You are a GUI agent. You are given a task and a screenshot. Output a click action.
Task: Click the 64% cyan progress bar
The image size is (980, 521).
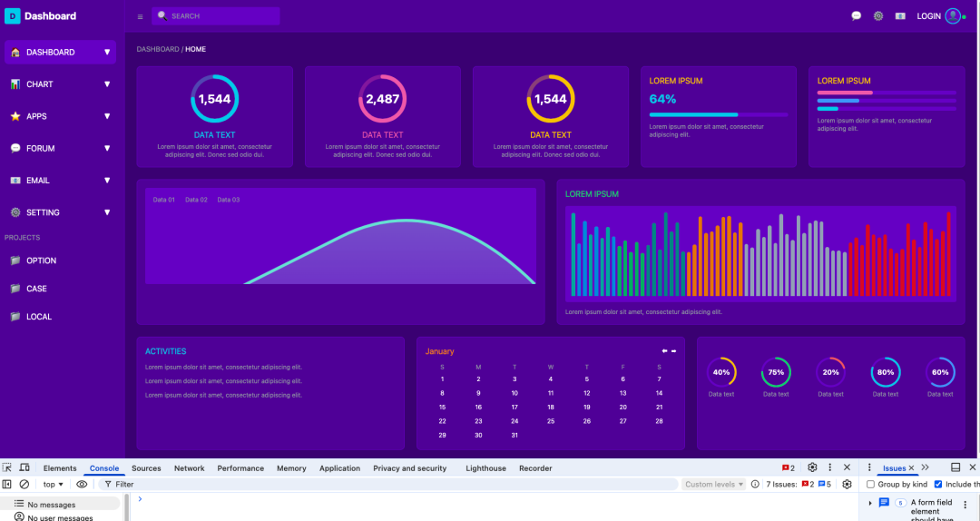693,114
